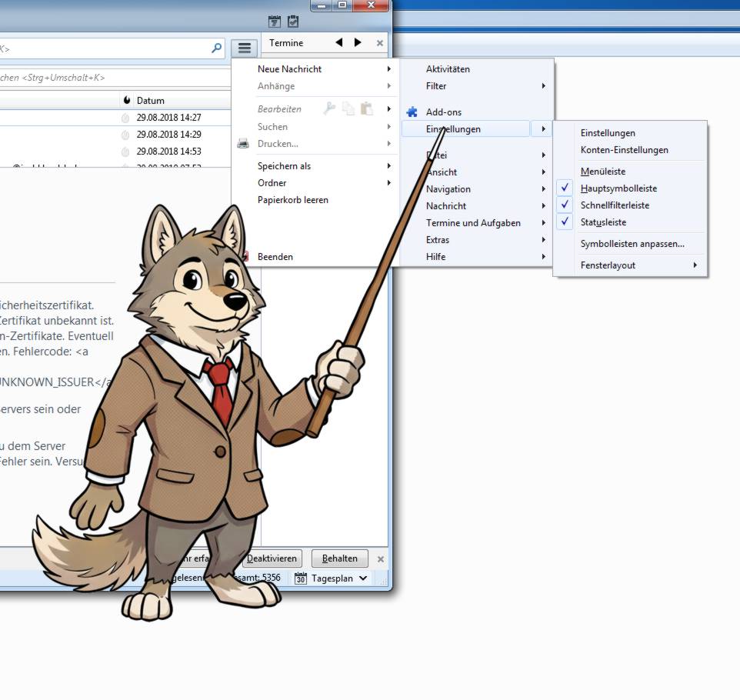This screenshot has width=740, height=700.
Task: Open the Tagesplan dropdown chevron
Action: (x=363, y=578)
